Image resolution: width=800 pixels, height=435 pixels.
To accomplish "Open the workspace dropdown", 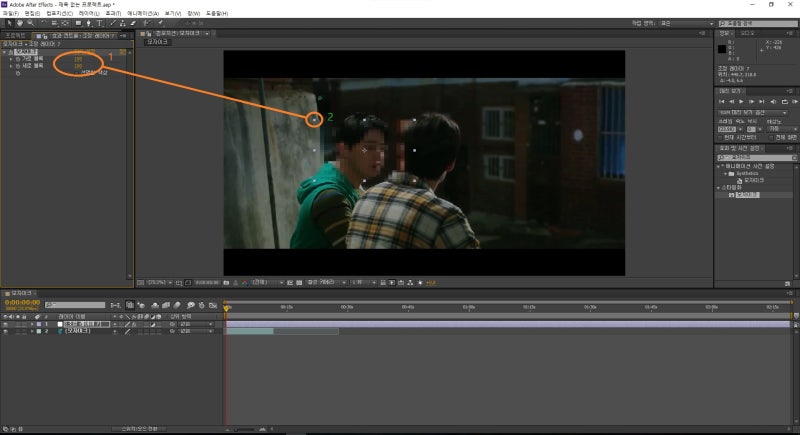I will pos(687,23).
